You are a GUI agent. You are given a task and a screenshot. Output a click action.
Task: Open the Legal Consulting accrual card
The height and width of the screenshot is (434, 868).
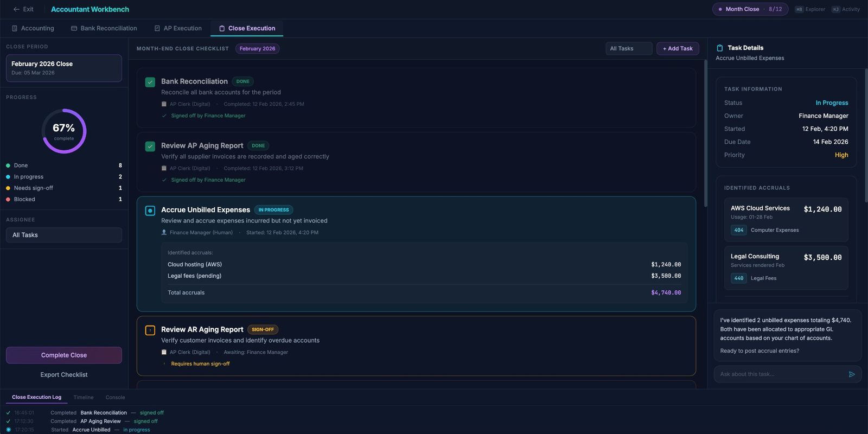coord(786,267)
